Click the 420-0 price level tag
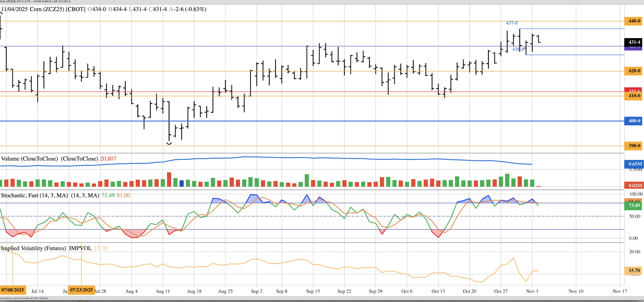This screenshot has height=302, width=644. coord(634,71)
